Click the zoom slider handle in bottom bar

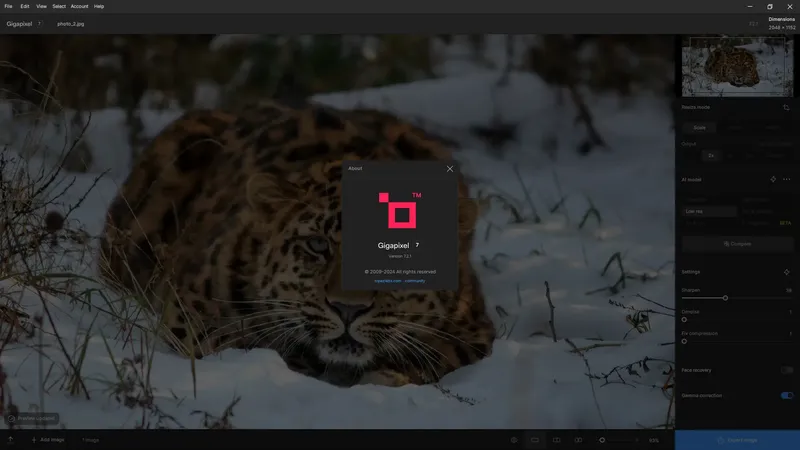[x=602, y=440]
